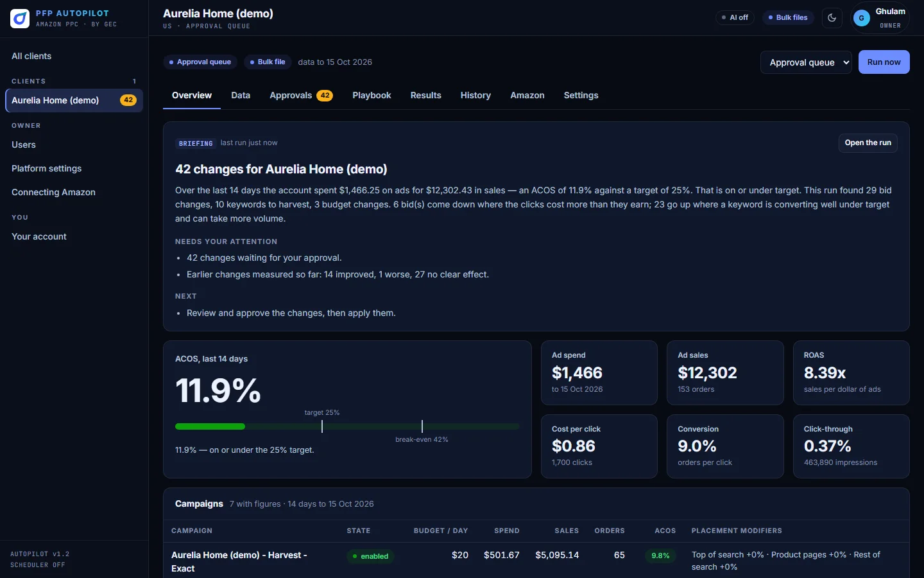Click the Harvest - Exact campaign name
Image resolution: width=924 pixels, height=578 pixels.
pyautogui.click(x=239, y=561)
